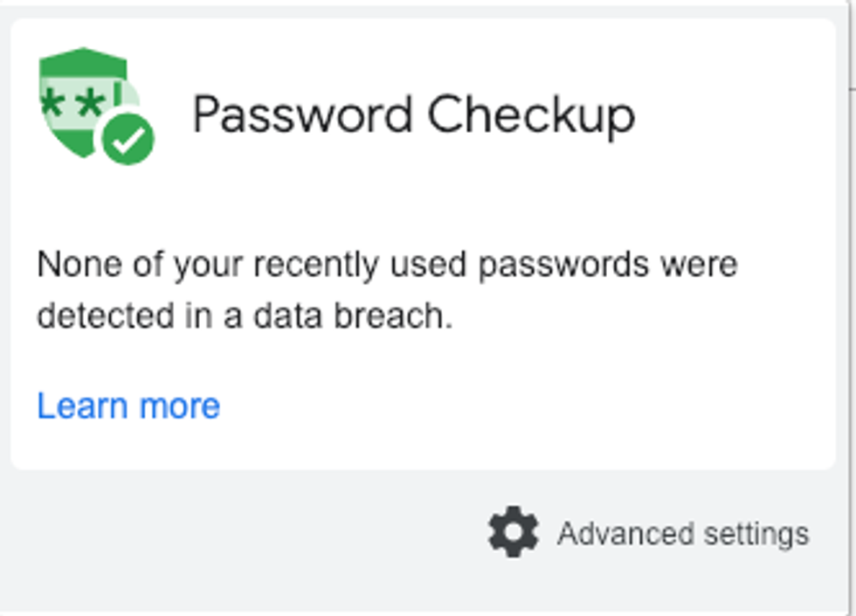Click 'detected in a data breach' text

[x=245, y=316]
